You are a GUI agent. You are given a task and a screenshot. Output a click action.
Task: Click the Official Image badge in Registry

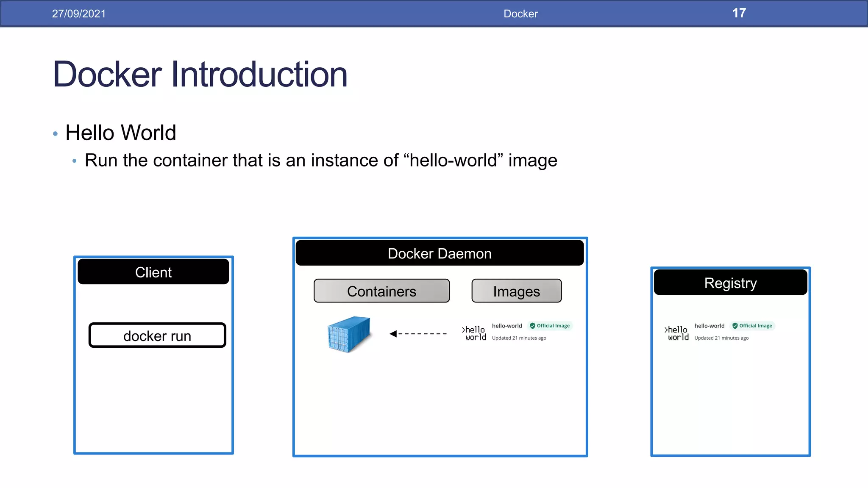(752, 326)
